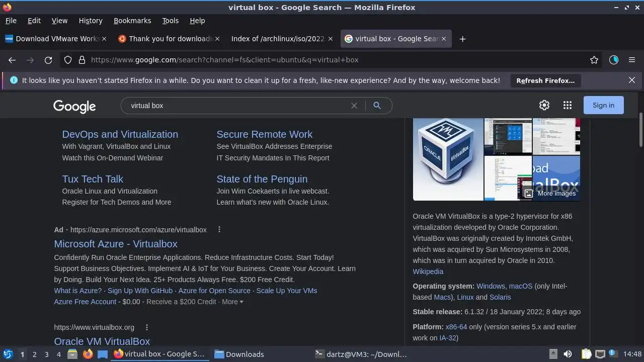Open the Edit menu
Image resolution: width=644 pixels, height=362 pixels.
click(34, 21)
